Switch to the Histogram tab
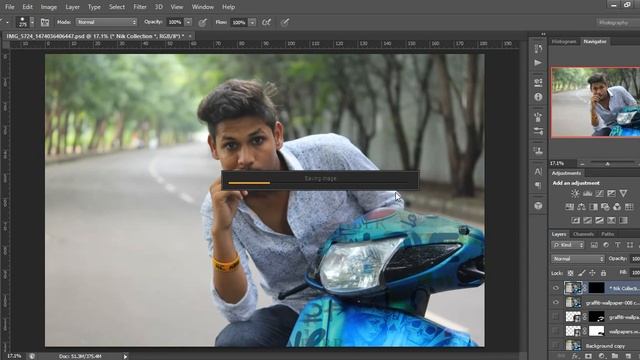 pyautogui.click(x=564, y=42)
